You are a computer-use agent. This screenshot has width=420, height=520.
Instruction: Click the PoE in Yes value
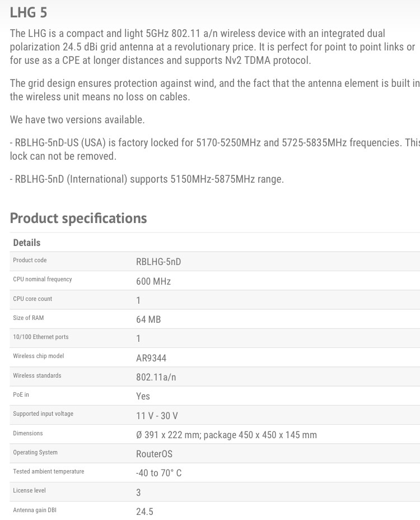pyautogui.click(x=143, y=396)
